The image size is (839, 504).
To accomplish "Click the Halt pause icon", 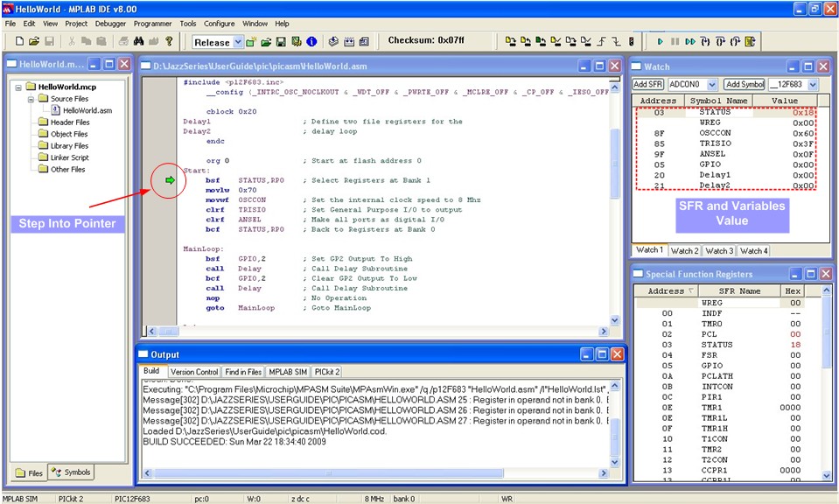I will 675,41.
